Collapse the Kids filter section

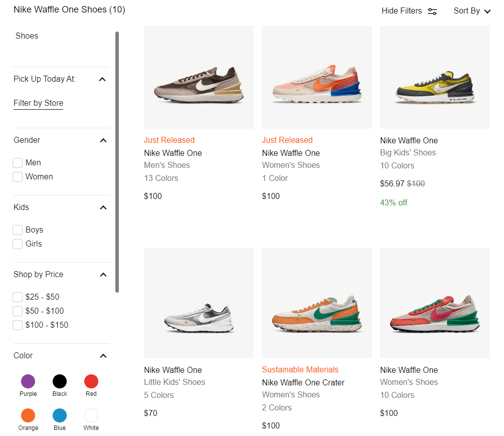[103, 207]
